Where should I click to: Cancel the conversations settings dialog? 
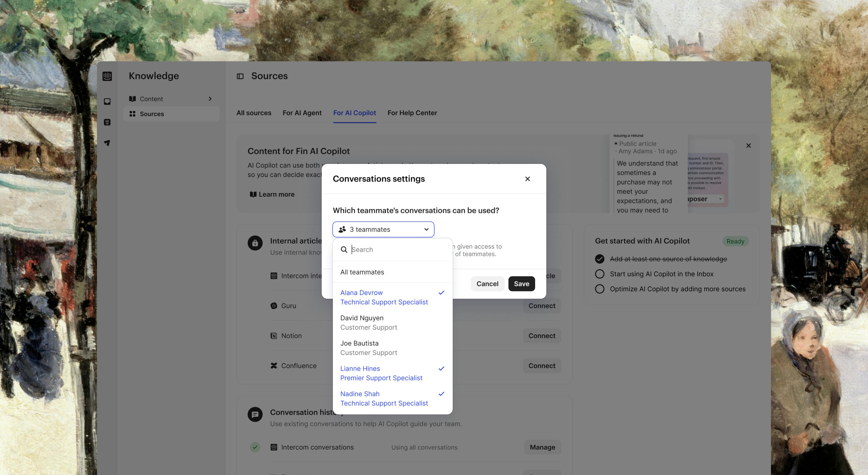pyautogui.click(x=487, y=284)
